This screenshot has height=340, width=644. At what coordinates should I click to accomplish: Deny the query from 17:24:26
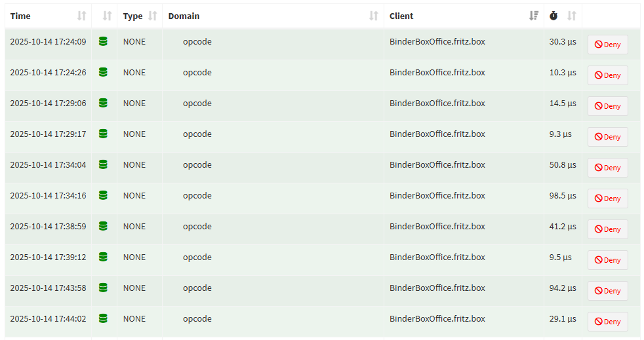(x=607, y=75)
